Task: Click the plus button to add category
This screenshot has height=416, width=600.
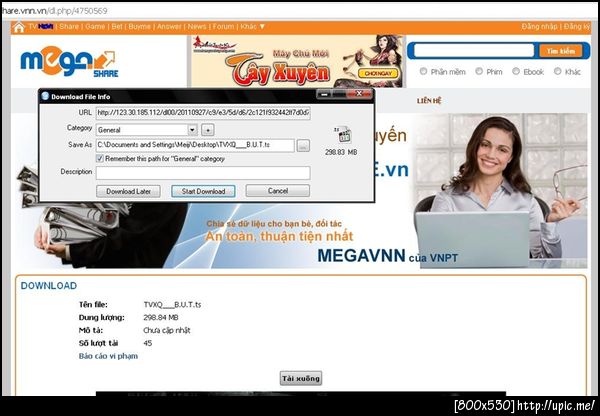Action: point(207,130)
